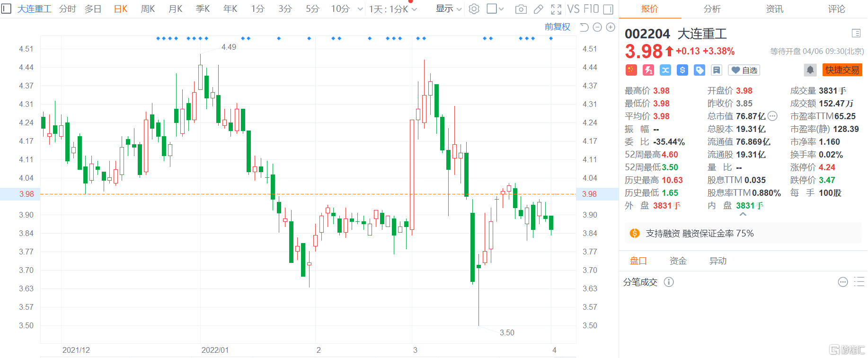Open the 评论 comments tab
The image size is (868, 358).
[x=837, y=9]
